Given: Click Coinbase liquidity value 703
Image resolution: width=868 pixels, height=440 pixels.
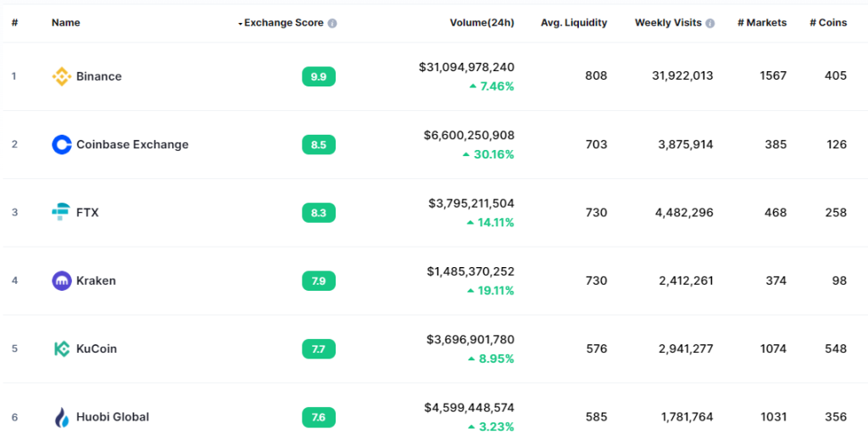Looking at the screenshot, I should pyautogui.click(x=596, y=144).
